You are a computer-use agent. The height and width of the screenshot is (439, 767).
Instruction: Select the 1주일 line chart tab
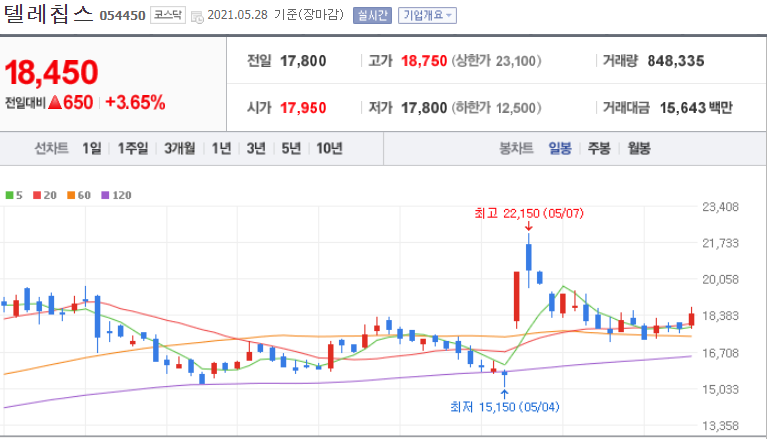pyautogui.click(x=133, y=148)
